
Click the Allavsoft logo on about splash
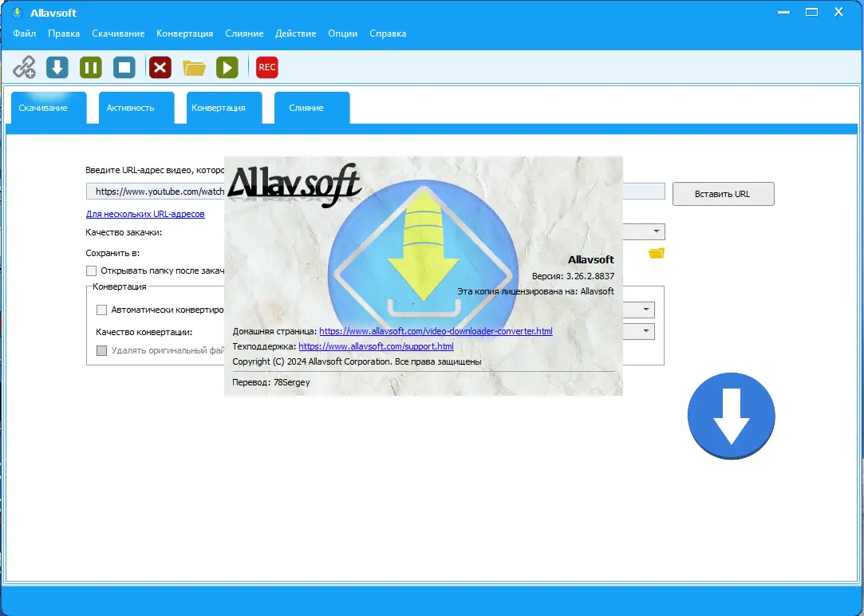[294, 184]
